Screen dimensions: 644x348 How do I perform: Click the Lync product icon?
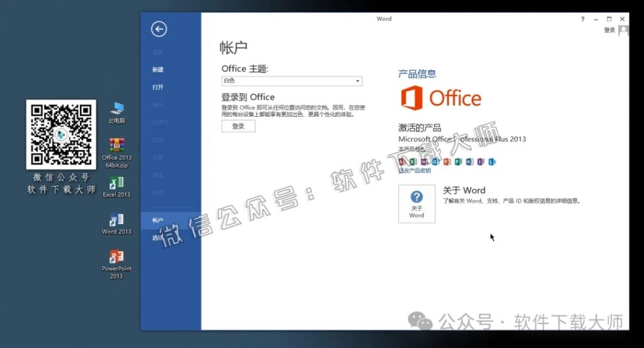492,161
